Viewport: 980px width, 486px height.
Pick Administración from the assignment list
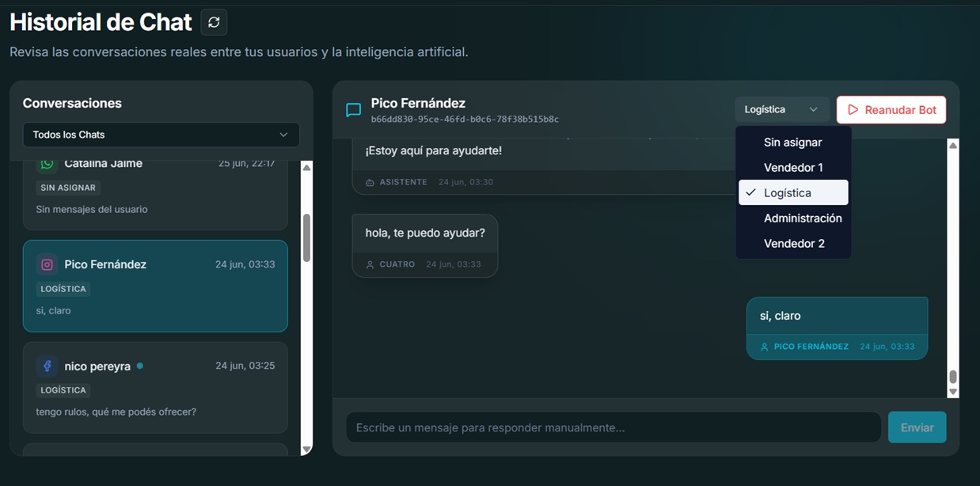[793, 218]
